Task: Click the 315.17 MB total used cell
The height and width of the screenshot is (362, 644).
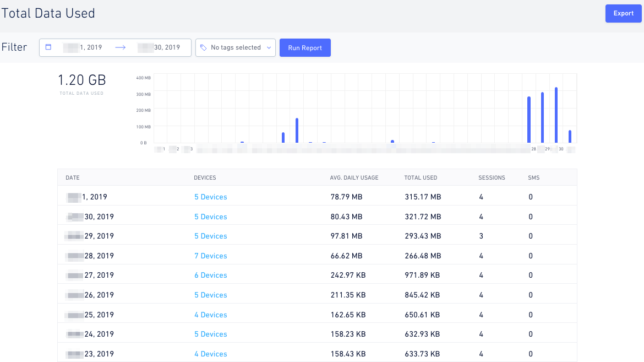Action: point(423,197)
